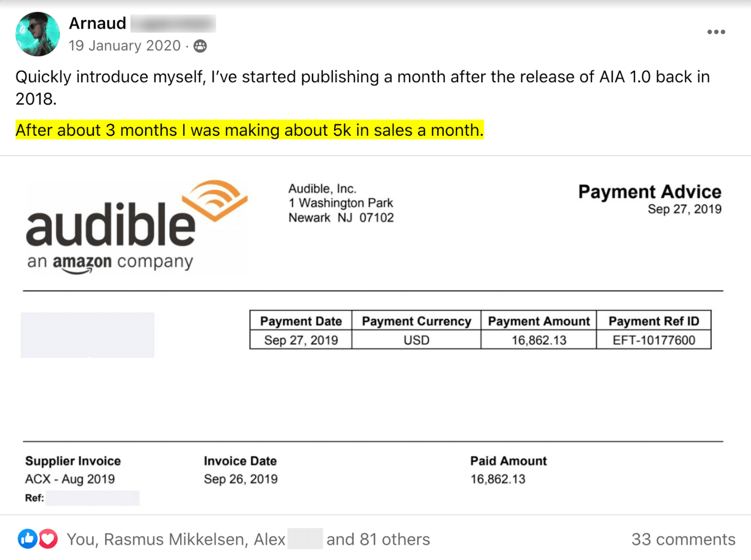Image resolution: width=751 pixels, height=560 pixels.
Task: Click the ACX - Aug 2019 invoice entry
Action: point(70,479)
